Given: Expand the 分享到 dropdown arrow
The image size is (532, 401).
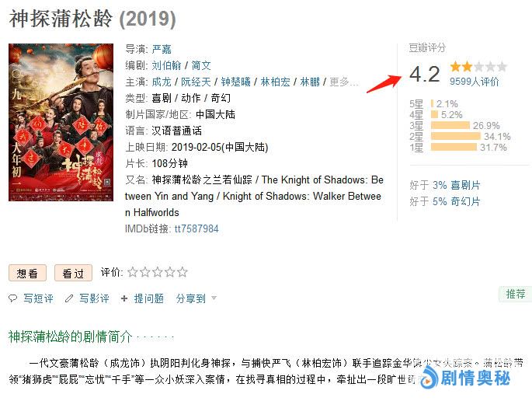Looking at the screenshot, I should (x=214, y=298).
